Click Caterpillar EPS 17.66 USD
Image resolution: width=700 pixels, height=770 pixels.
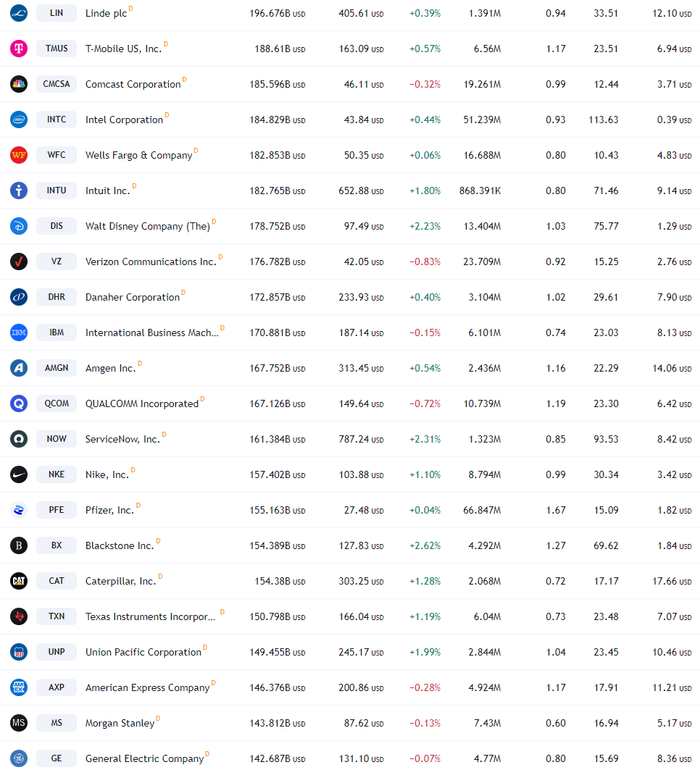(x=672, y=582)
